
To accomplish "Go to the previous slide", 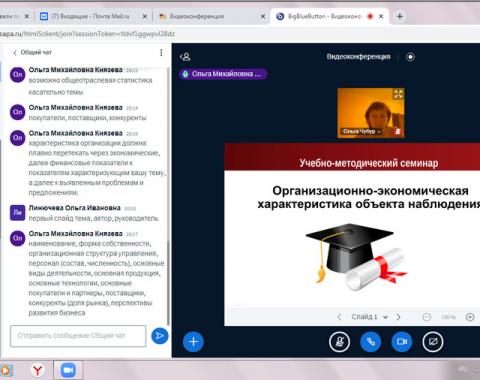I will (x=339, y=317).
